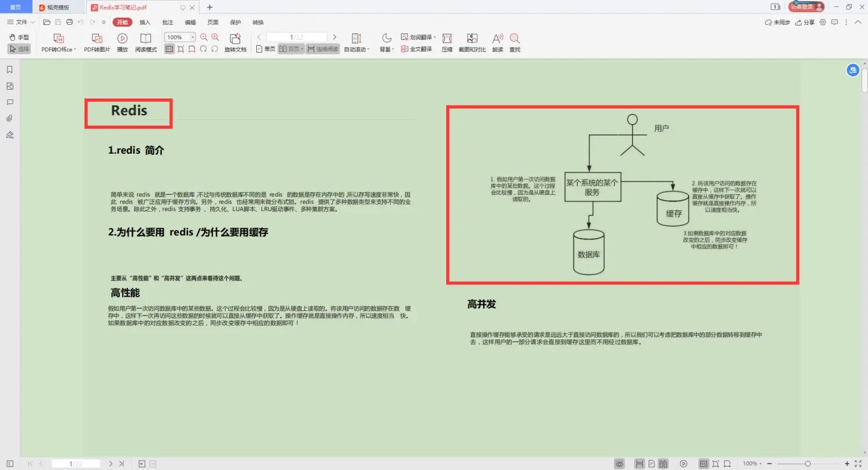Click the toolbar page number field
868x470 pixels.
tap(296, 37)
